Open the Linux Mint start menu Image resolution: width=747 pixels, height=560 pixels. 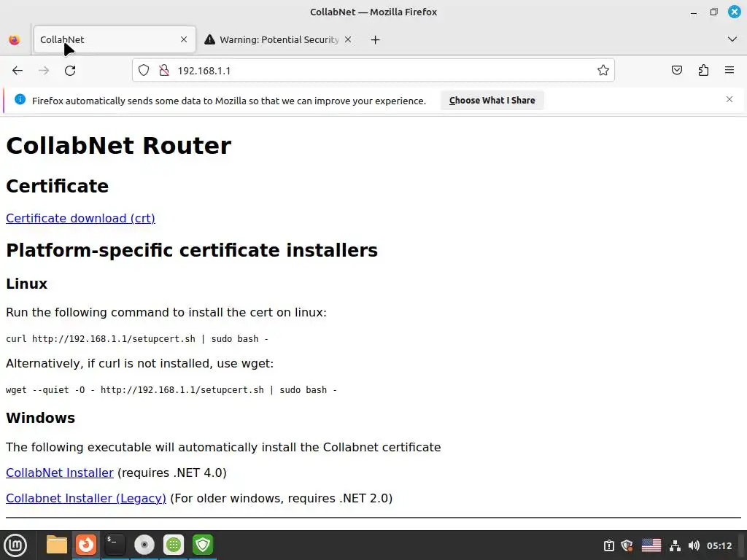coord(15,545)
